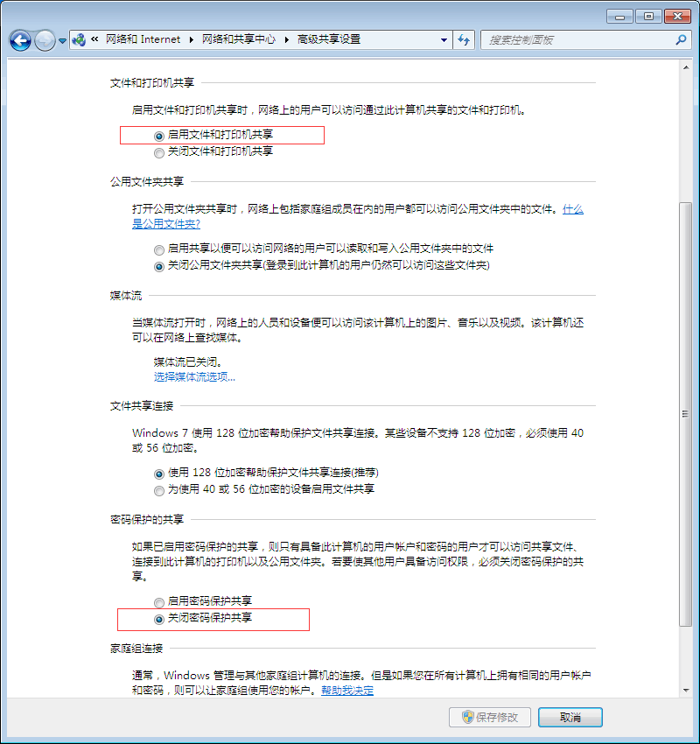Select 启用密码保护共享 radio button
The height and width of the screenshot is (744, 700).
(159, 602)
